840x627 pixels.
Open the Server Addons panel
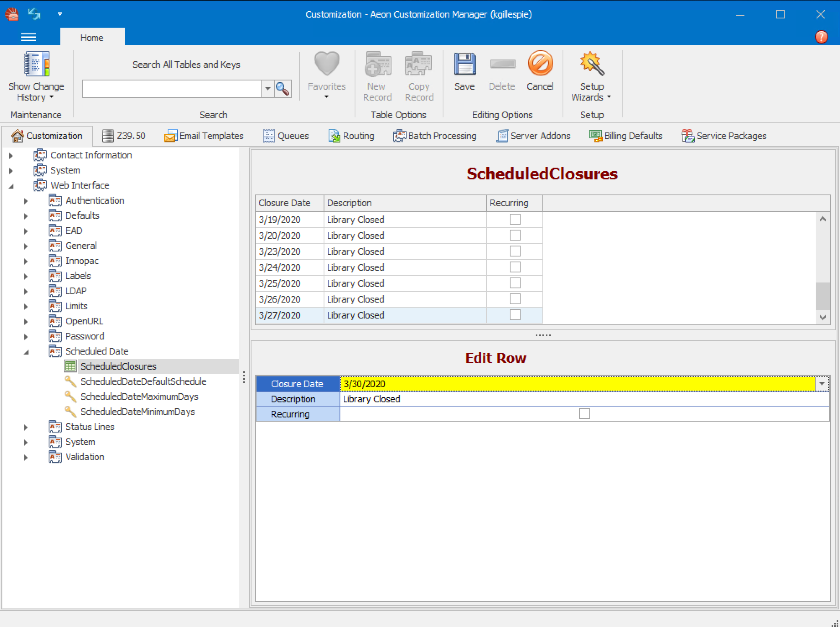[x=533, y=135]
